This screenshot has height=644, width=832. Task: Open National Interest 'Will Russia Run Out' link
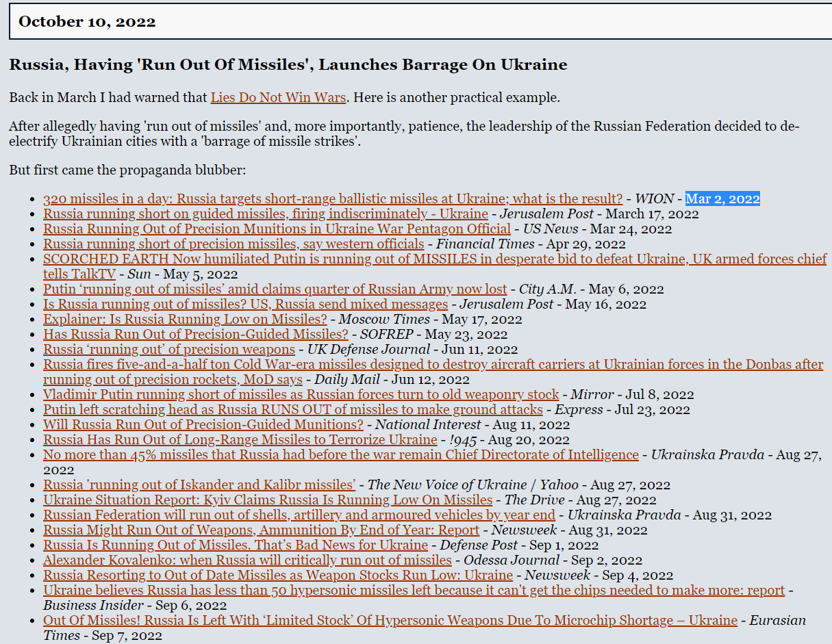tap(203, 424)
